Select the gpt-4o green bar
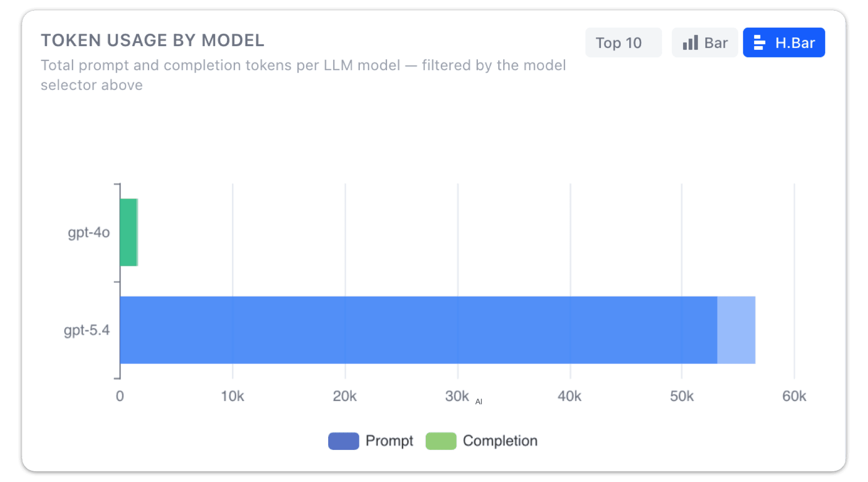The width and height of the screenshot is (868, 482). tap(129, 232)
